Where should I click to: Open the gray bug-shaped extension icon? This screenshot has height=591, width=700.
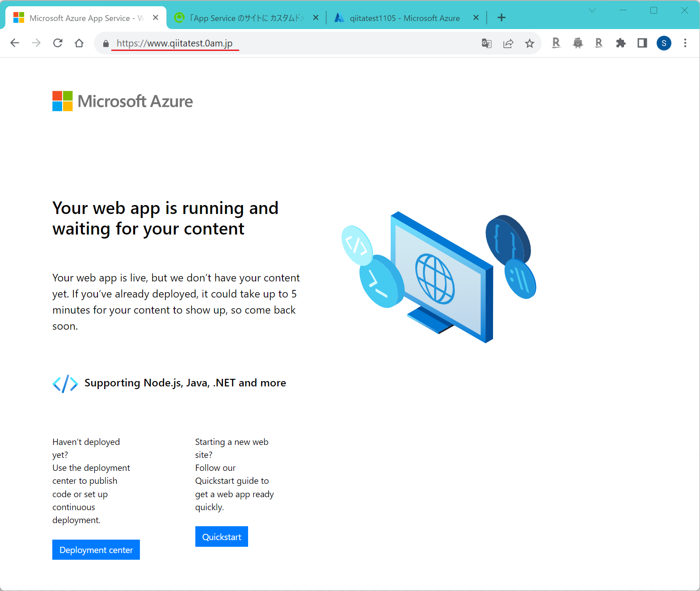(x=578, y=43)
